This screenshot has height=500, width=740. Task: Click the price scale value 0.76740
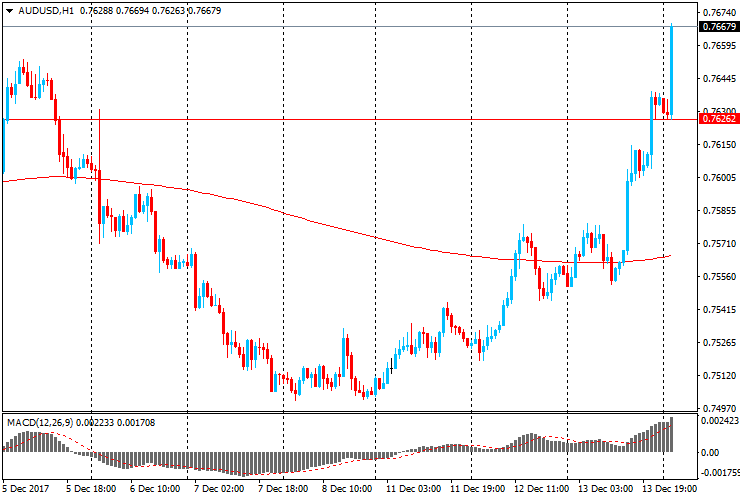[x=719, y=13]
